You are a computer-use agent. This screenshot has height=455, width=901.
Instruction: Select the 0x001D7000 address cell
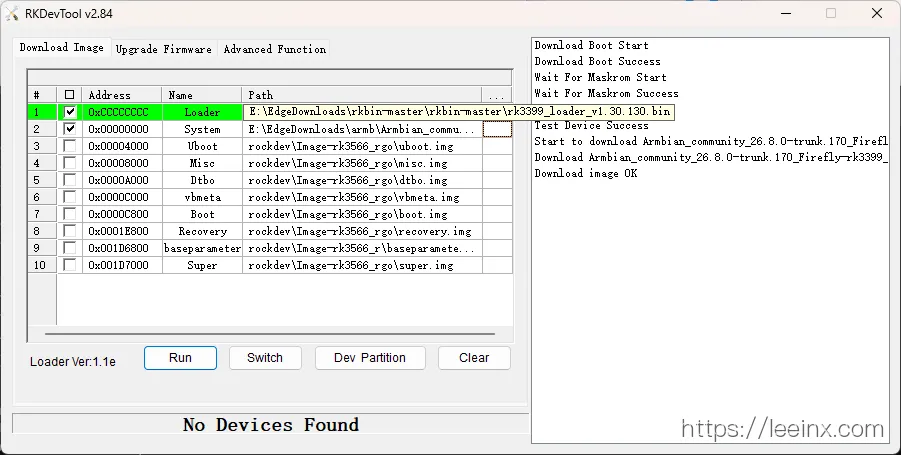click(122, 265)
